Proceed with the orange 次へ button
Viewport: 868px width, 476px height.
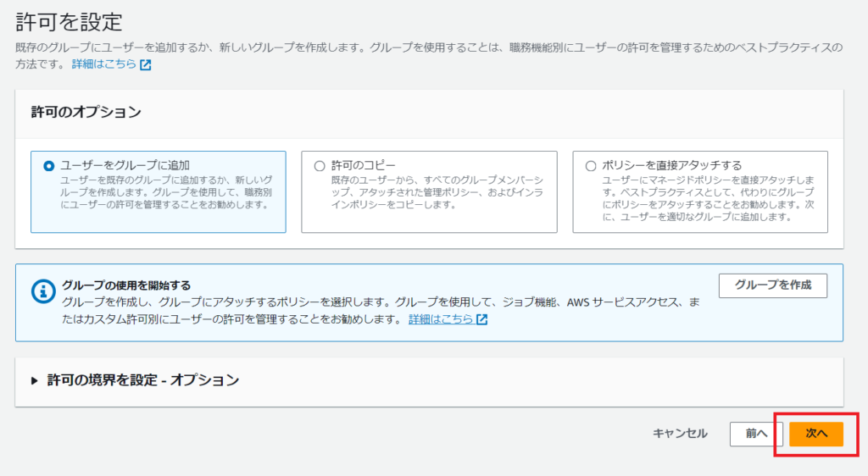click(x=816, y=434)
